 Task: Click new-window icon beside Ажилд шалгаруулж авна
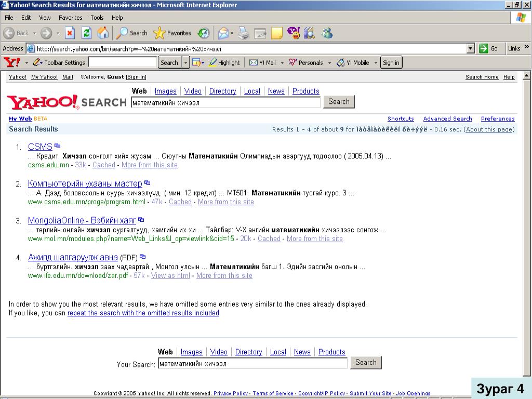click(142, 257)
